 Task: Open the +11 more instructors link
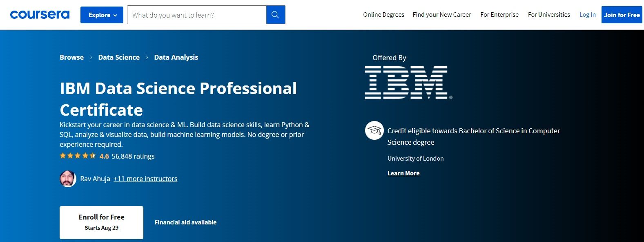145,179
